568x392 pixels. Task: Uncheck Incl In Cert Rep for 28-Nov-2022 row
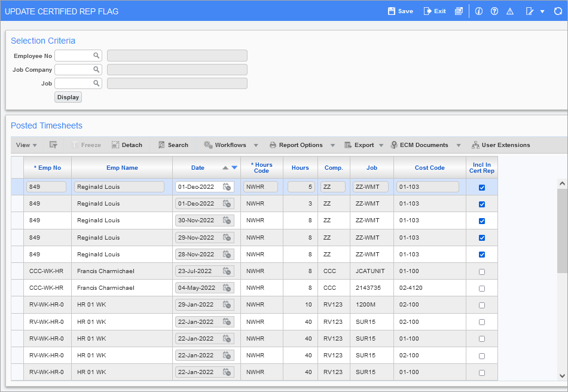coord(482,255)
